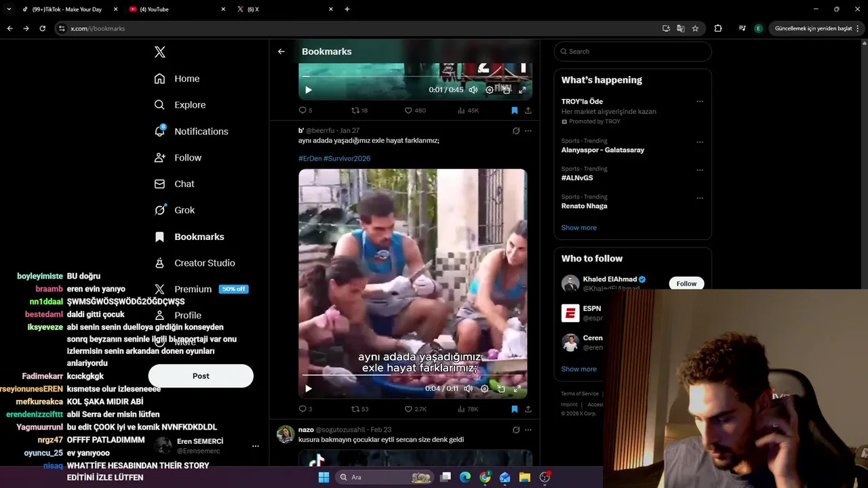Share the post with 480 likes
The height and width of the screenshot is (488, 868).
[x=528, y=110]
